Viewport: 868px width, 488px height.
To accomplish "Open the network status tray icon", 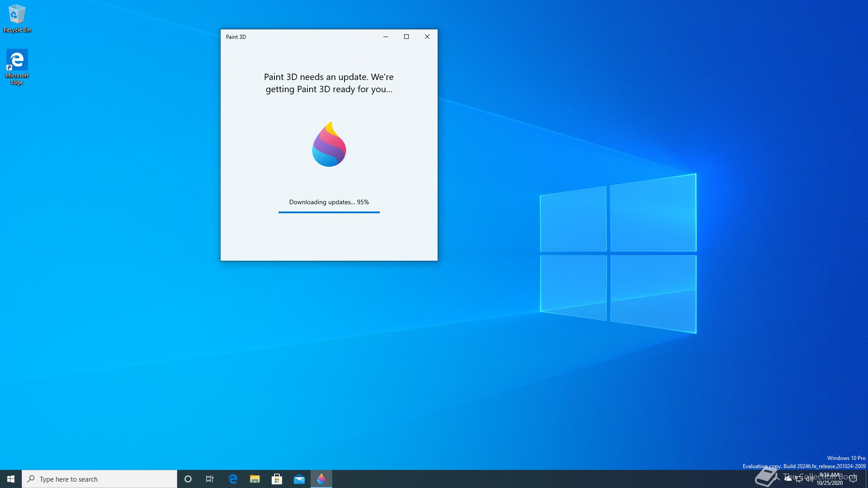I will point(798,479).
